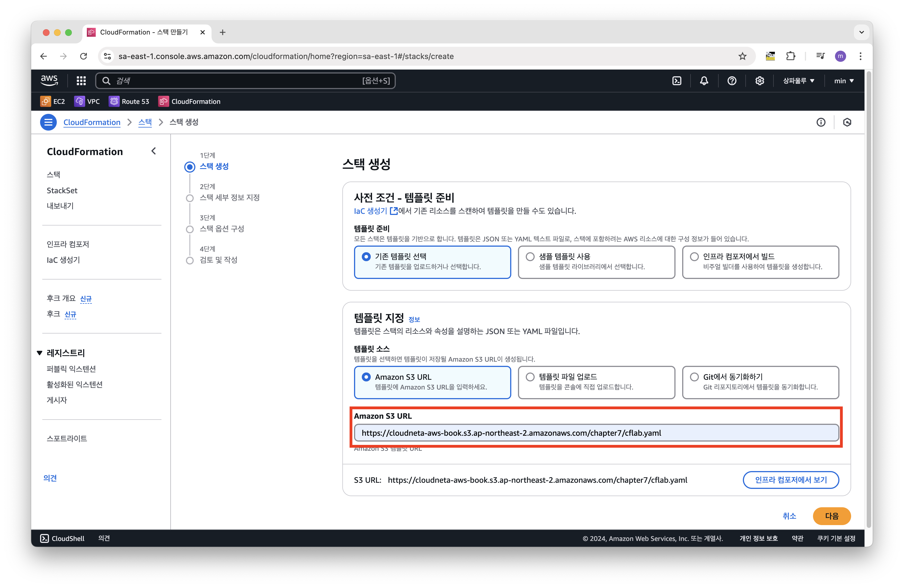Collapse the registry section in the sidebar
Viewport: 904px width, 588px height.
[40, 353]
